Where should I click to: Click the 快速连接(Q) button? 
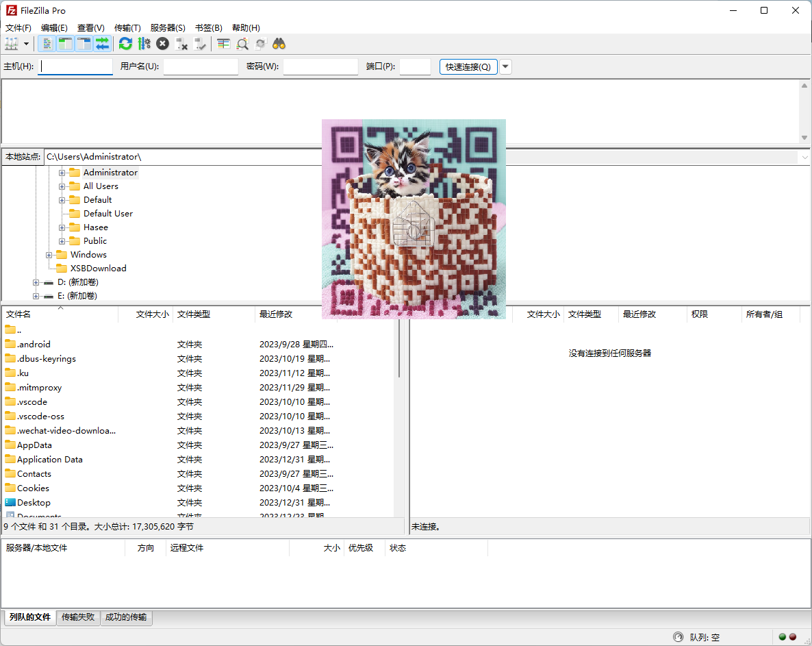(x=468, y=66)
